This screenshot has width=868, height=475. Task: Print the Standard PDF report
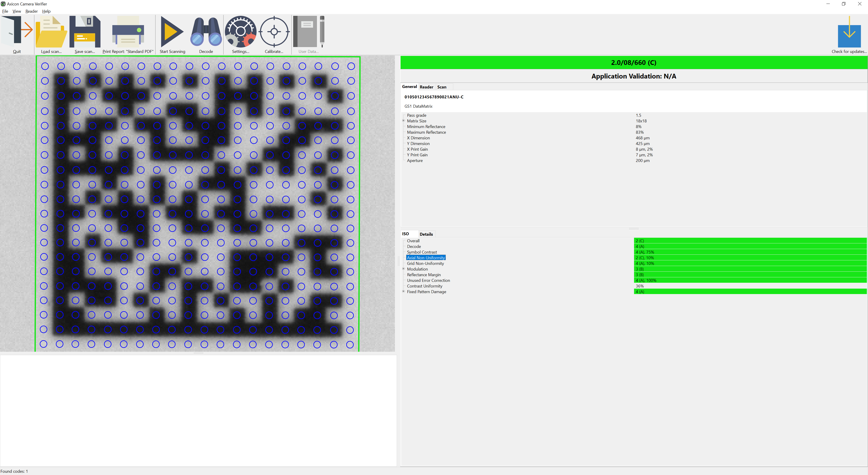(128, 32)
